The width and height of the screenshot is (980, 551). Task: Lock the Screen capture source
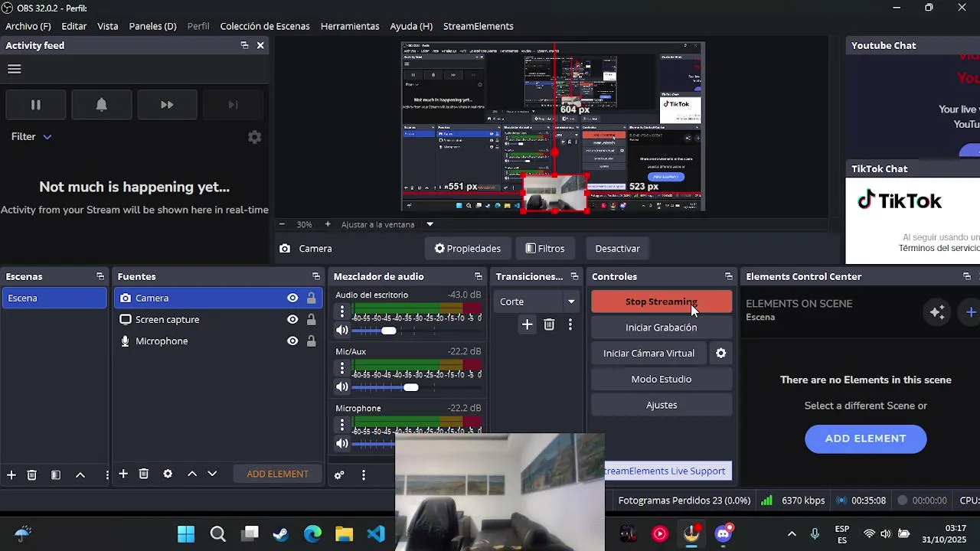[311, 320]
